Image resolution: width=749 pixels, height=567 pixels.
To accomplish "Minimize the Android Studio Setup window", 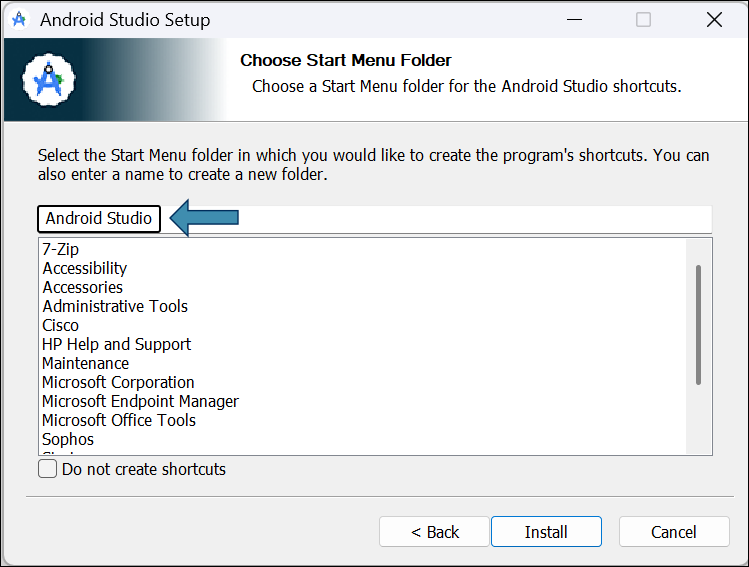I will (574, 20).
